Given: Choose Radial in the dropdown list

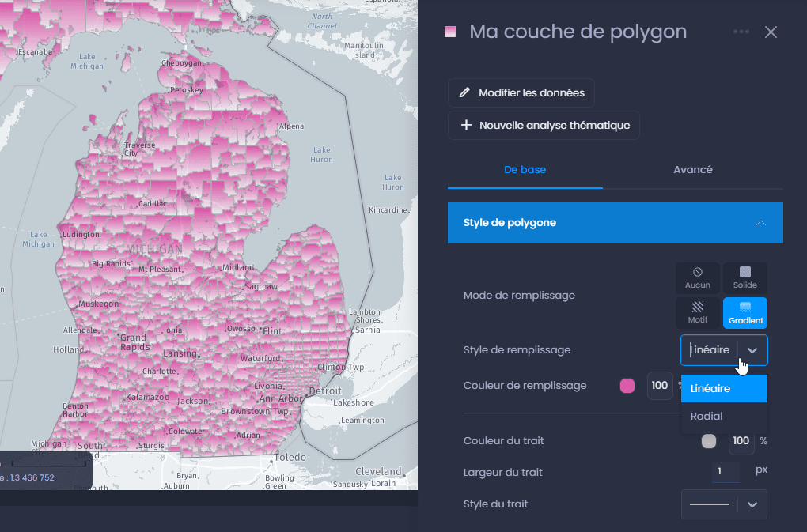Looking at the screenshot, I should [x=724, y=417].
